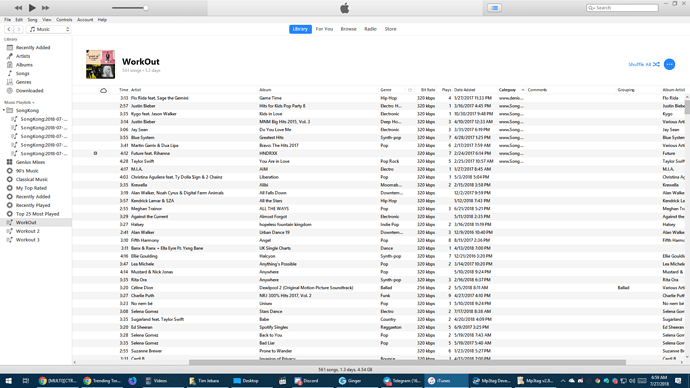Click the WorkOut playlist artwork thumbnail
This screenshot has height=388, width=690.
pos(100,64)
